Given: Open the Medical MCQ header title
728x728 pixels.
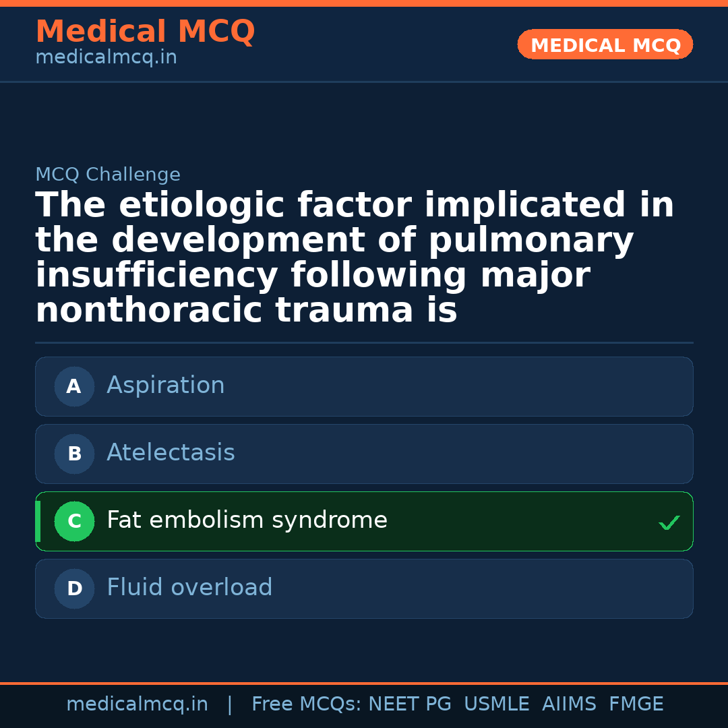Looking at the screenshot, I should tap(145, 32).
